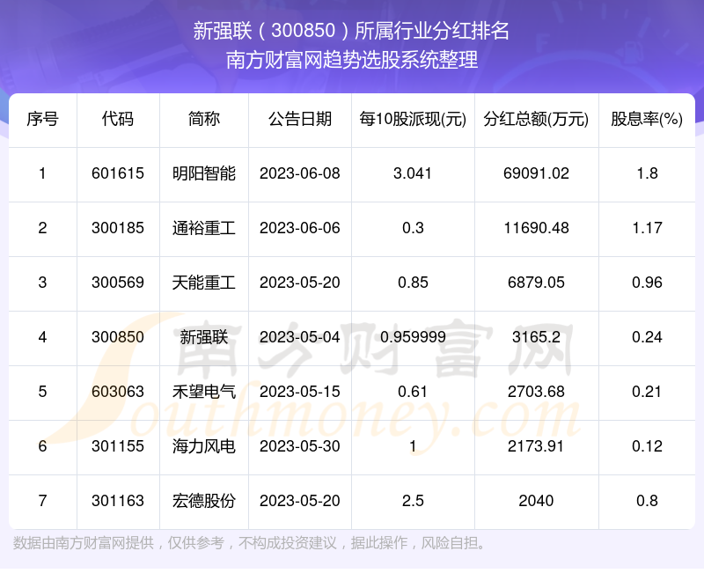Click the yield value 0.96
This screenshot has height=588, width=704.
pyautogui.click(x=647, y=283)
